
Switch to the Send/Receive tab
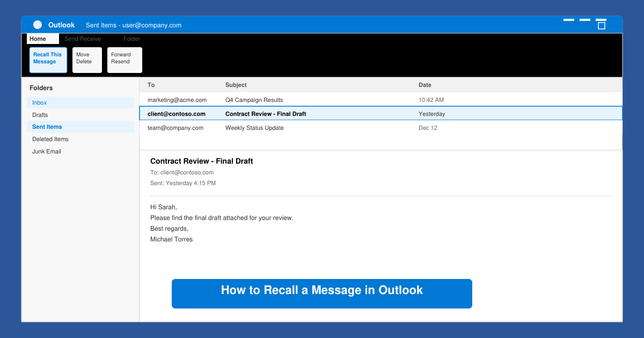tap(83, 39)
